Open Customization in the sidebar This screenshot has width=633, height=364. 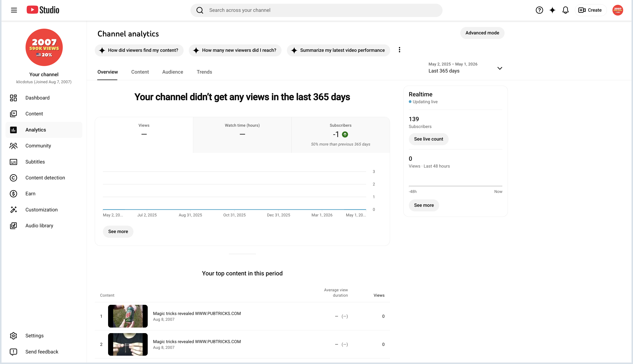click(44, 210)
